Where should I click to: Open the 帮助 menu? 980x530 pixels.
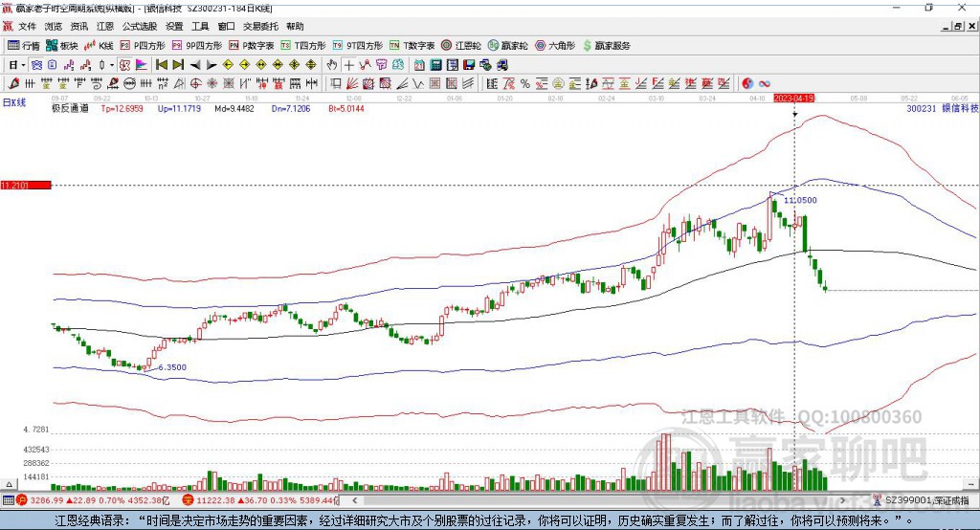coord(295,26)
